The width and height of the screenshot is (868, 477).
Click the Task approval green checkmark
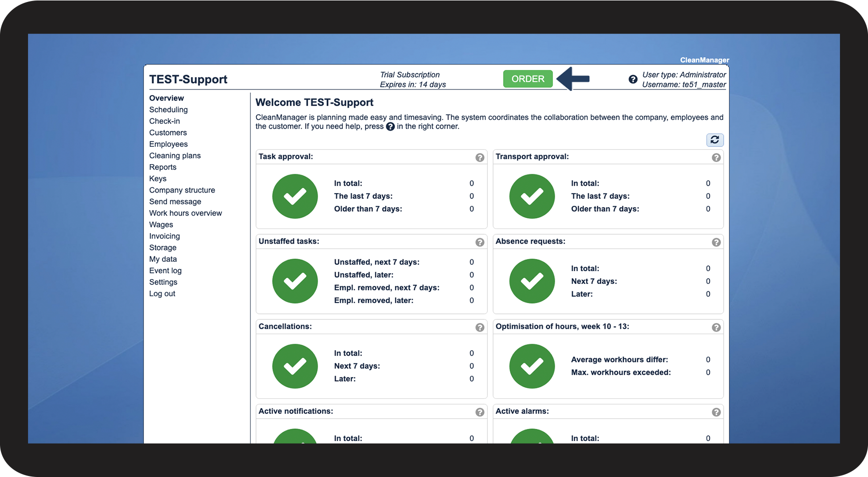pyautogui.click(x=295, y=196)
